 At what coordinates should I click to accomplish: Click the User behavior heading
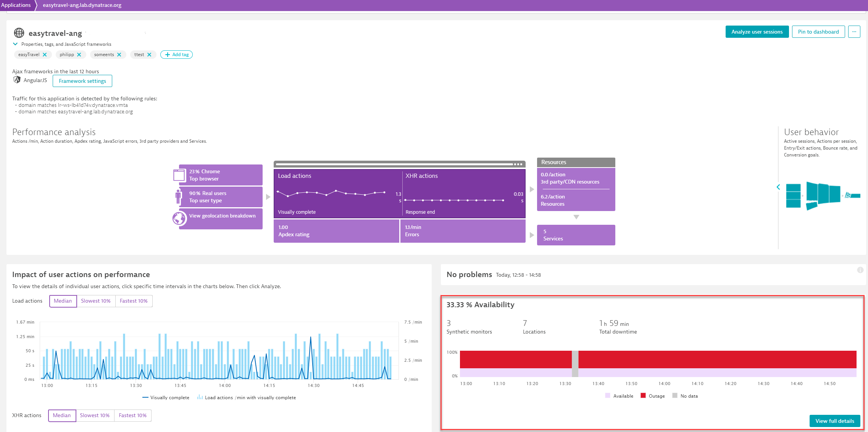pos(811,132)
